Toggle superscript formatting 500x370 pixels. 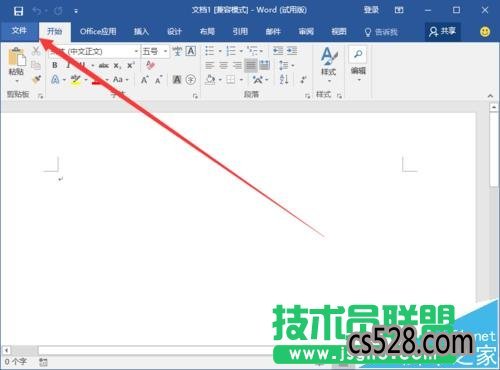131,65
